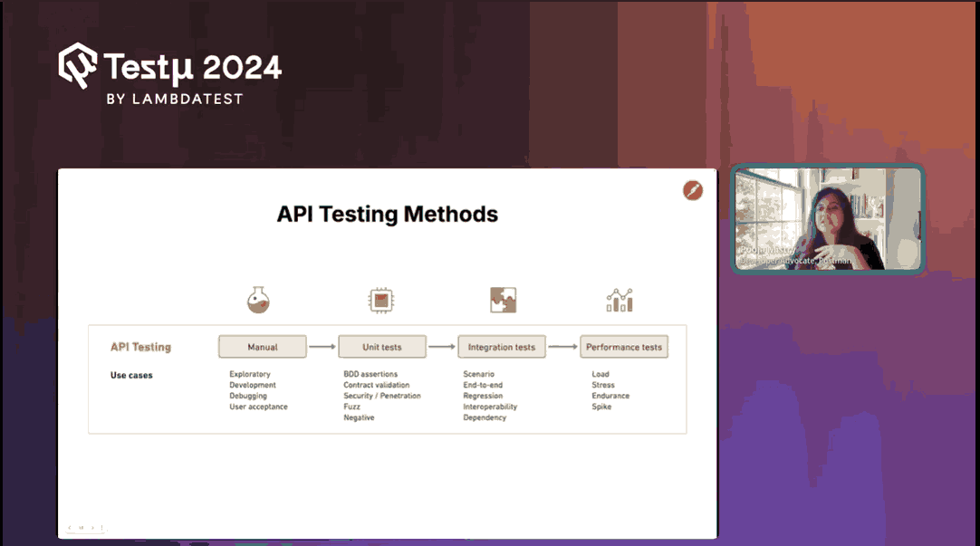Open the pause control between slide arrows
The height and width of the screenshot is (546, 980).
(82, 528)
